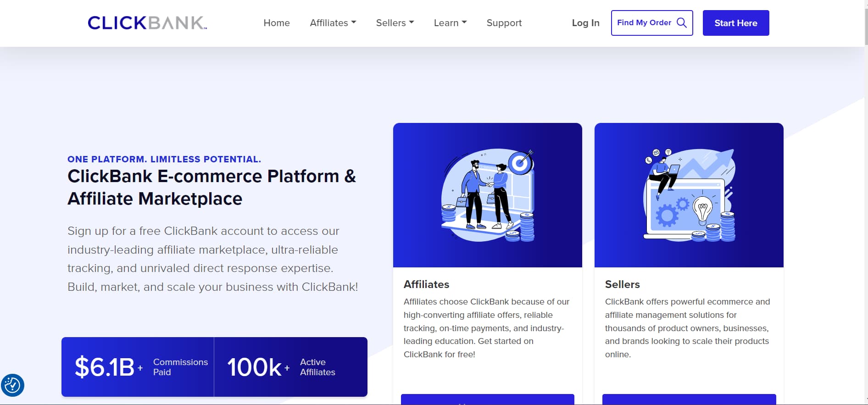
Task: Click the $6.1B Commissions Paid stat
Action: pos(138,367)
